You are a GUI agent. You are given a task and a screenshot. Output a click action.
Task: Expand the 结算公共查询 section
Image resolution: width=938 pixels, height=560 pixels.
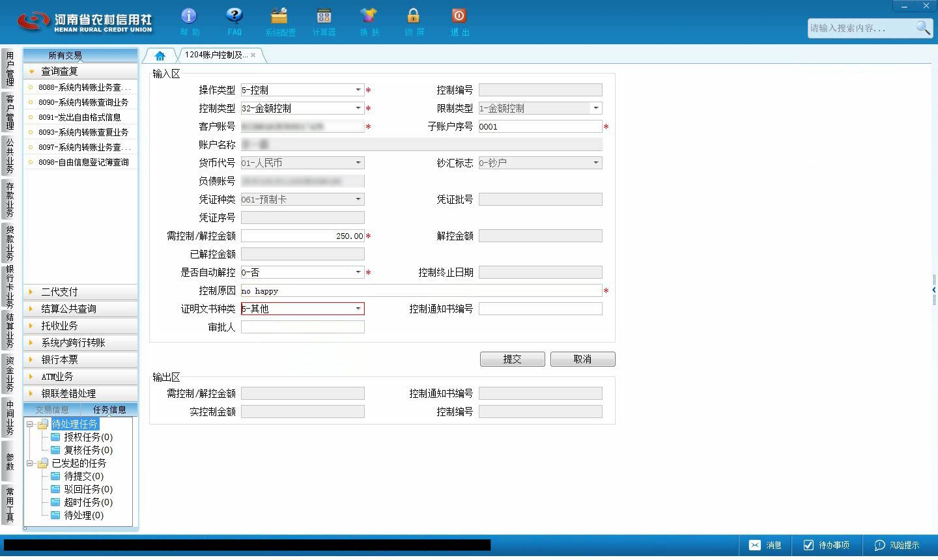click(80, 309)
